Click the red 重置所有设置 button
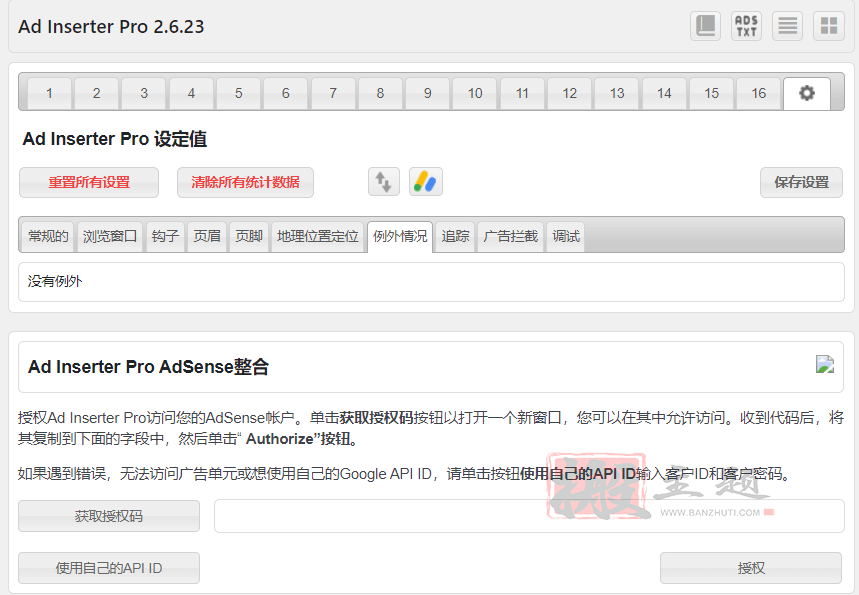This screenshot has height=595, width=859. pyautogui.click(x=89, y=182)
